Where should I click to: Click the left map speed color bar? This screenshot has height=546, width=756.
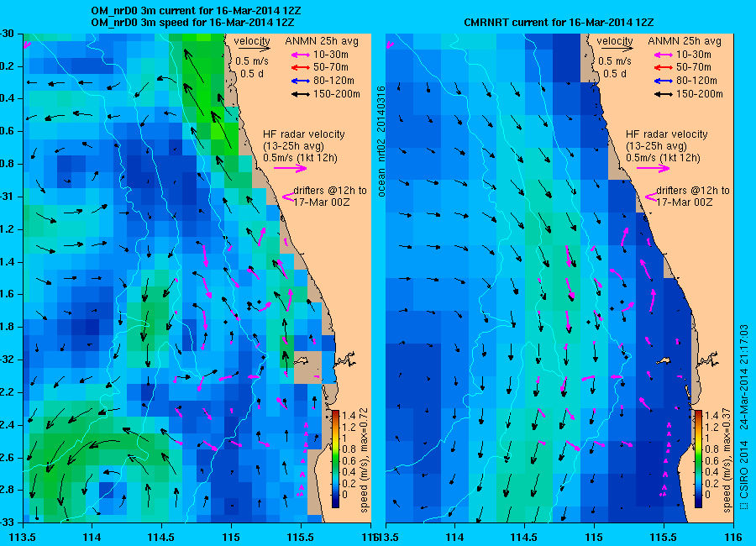(x=335, y=459)
